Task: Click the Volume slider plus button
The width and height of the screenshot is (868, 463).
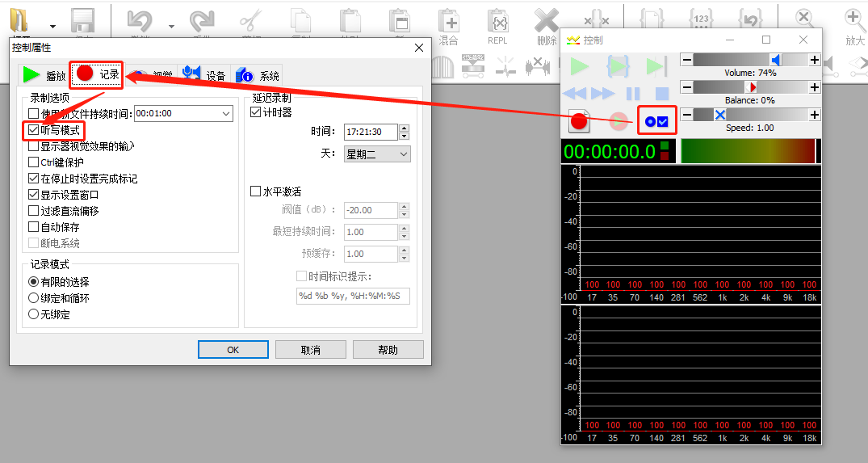Action: [814, 60]
